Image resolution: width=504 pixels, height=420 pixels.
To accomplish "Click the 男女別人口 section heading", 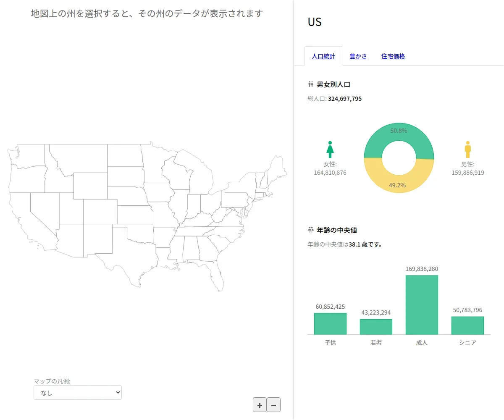I will 333,84.
